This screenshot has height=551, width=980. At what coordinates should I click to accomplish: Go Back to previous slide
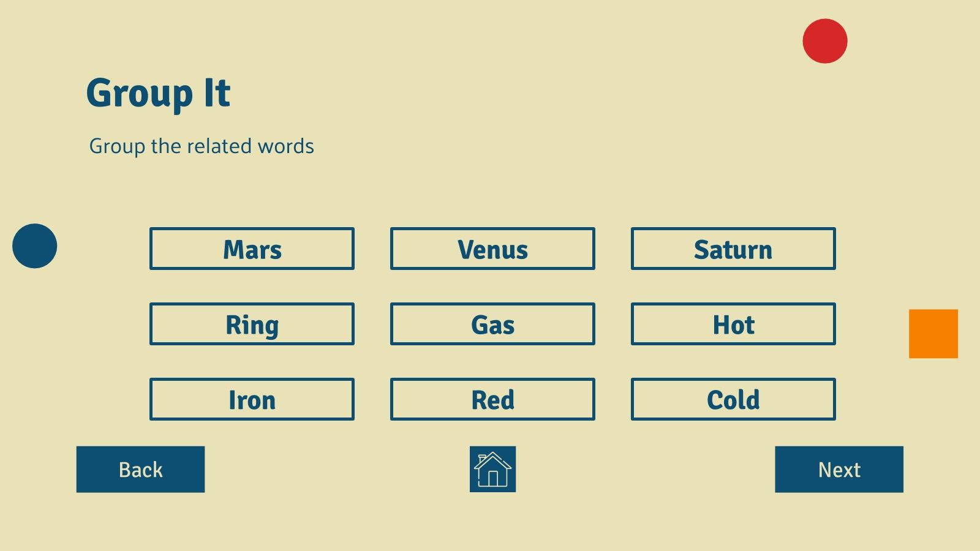(x=140, y=469)
